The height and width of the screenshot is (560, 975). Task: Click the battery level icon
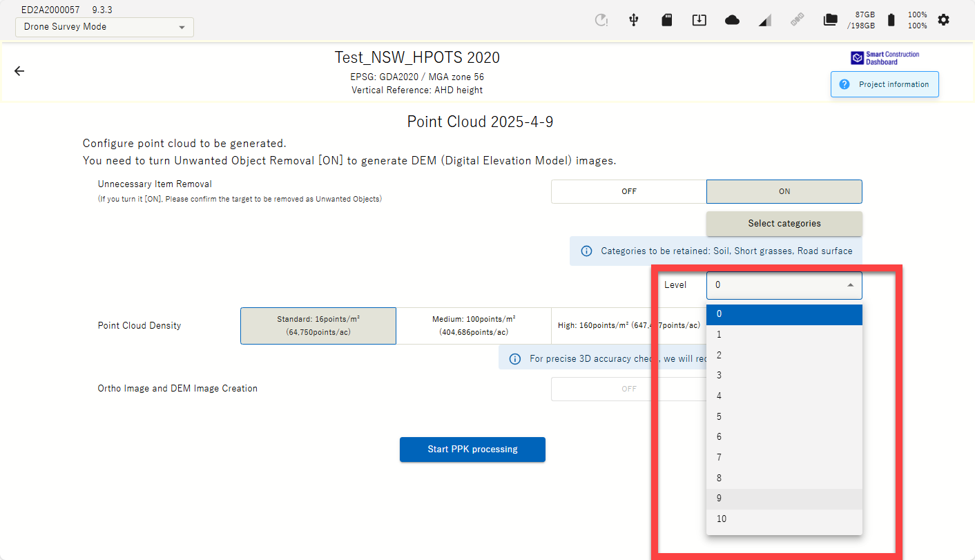coord(891,20)
